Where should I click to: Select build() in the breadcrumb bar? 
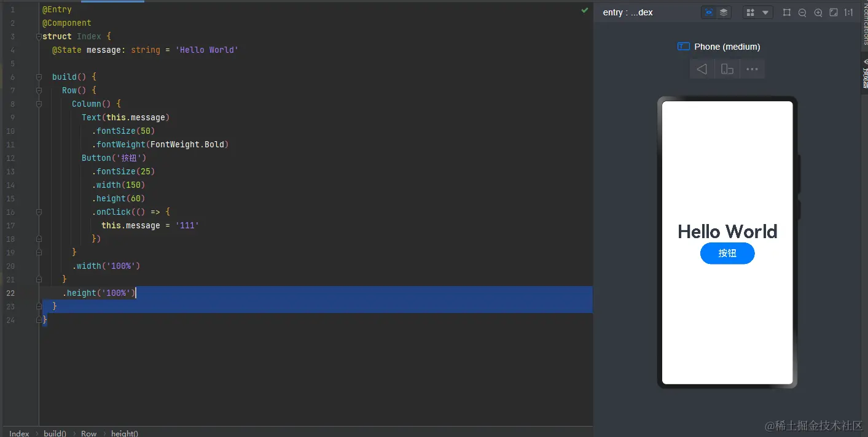[55, 433]
